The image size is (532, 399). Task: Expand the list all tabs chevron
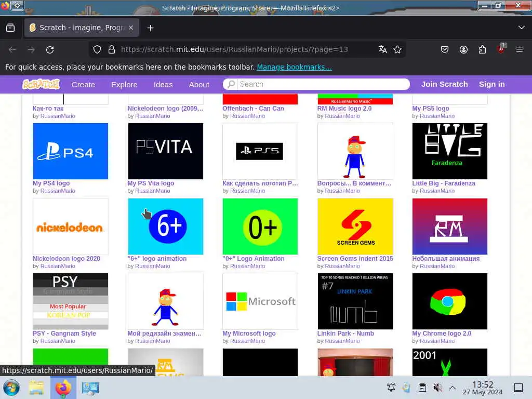(x=522, y=28)
